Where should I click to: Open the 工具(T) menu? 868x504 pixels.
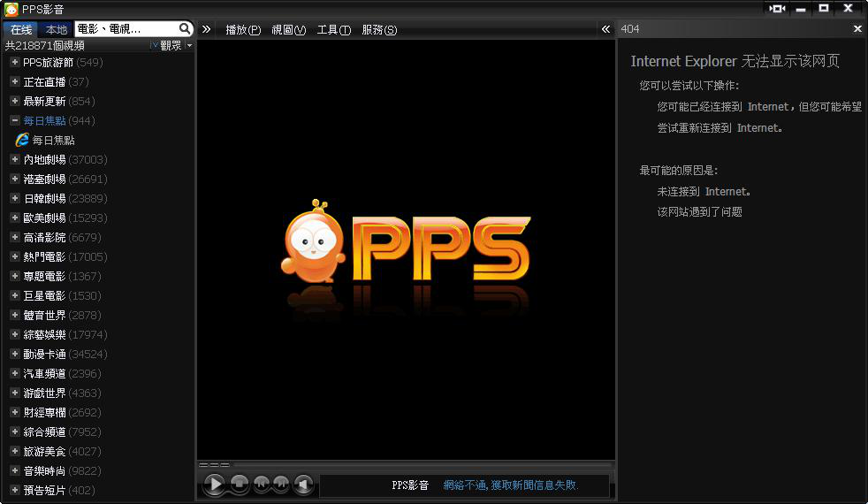click(x=334, y=30)
